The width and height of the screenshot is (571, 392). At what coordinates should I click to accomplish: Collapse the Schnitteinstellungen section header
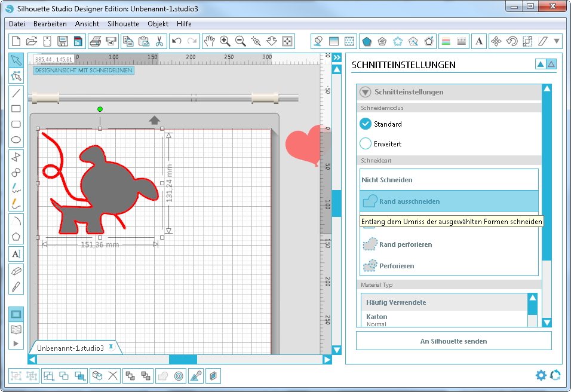click(x=366, y=92)
